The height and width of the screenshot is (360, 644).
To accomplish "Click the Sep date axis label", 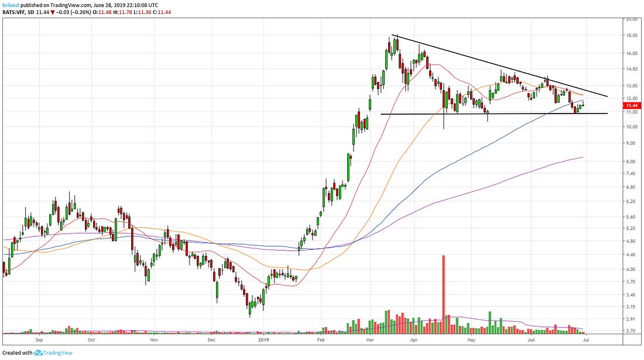I will pyautogui.click(x=39, y=340).
